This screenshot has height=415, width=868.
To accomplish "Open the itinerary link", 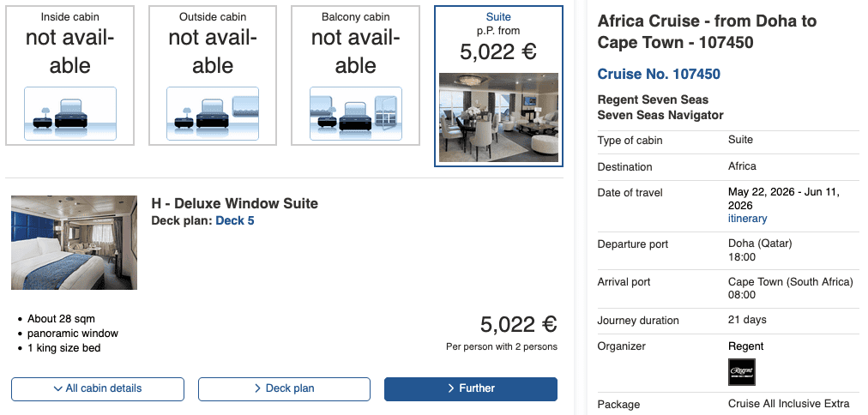I will [747, 219].
